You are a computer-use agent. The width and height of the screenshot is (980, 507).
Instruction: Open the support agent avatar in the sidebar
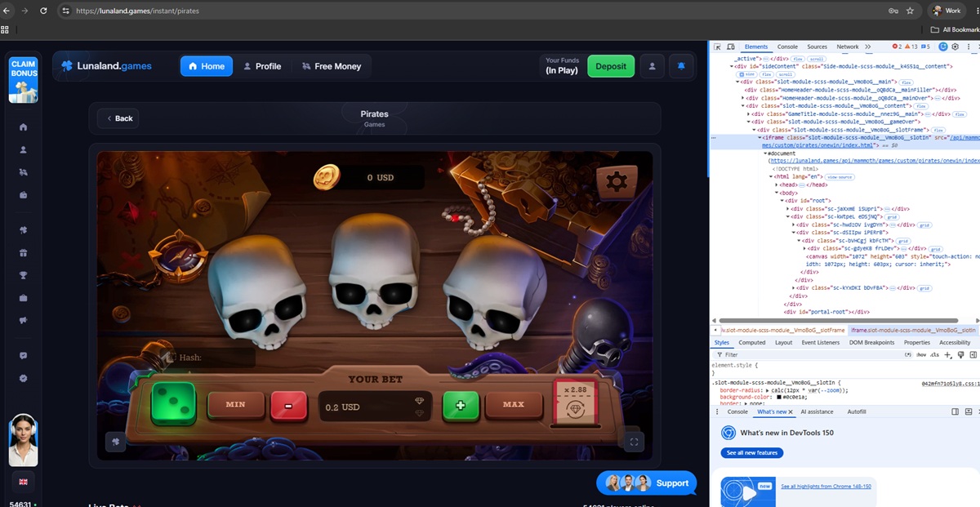point(23,440)
